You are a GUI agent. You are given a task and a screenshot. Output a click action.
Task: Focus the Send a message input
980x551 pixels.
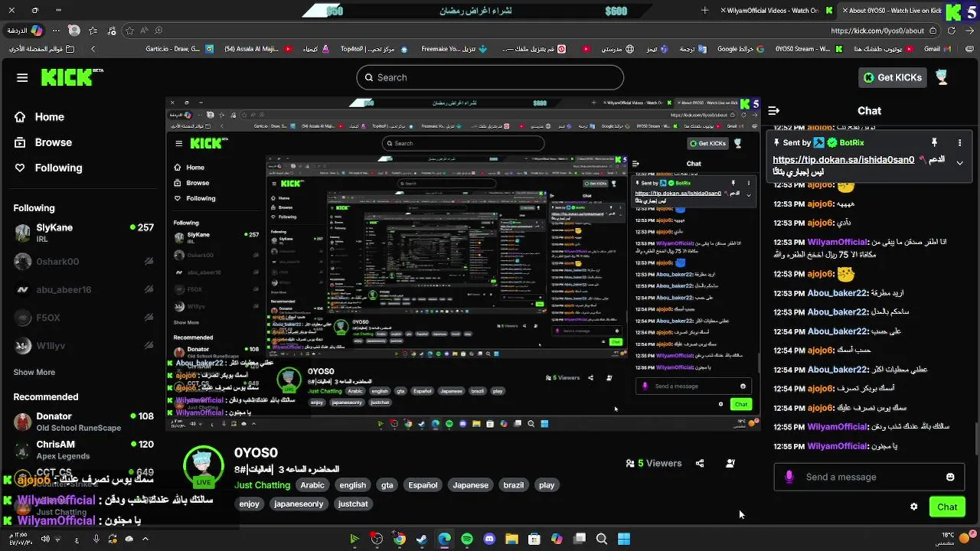coord(869,477)
